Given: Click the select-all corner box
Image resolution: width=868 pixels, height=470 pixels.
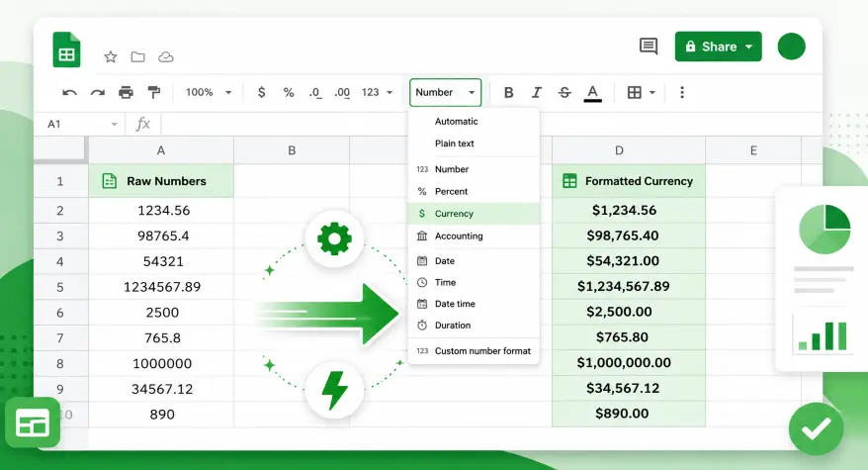Looking at the screenshot, I should click(60, 149).
